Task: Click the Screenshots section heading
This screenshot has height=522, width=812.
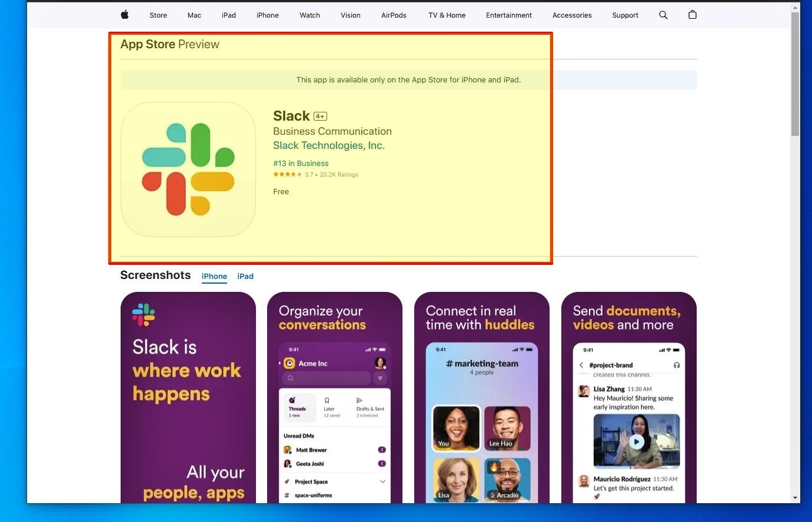Action: tap(155, 275)
